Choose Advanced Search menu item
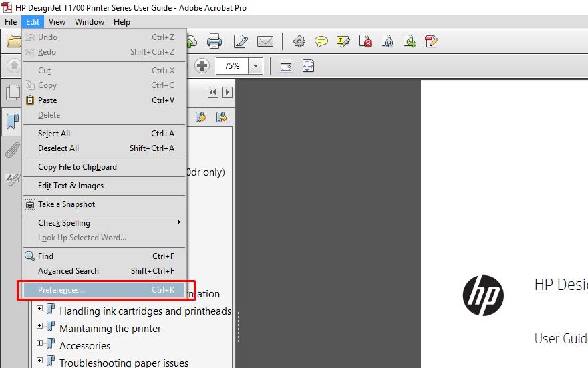 tap(105, 271)
